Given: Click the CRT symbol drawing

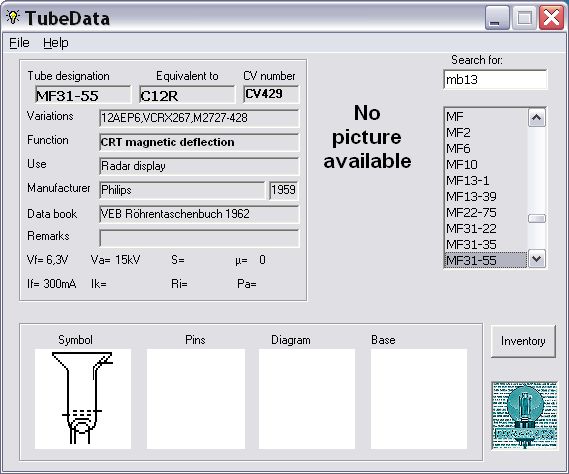Looking at the screenshot, I should pyautogui.click(x=83, y=399).
